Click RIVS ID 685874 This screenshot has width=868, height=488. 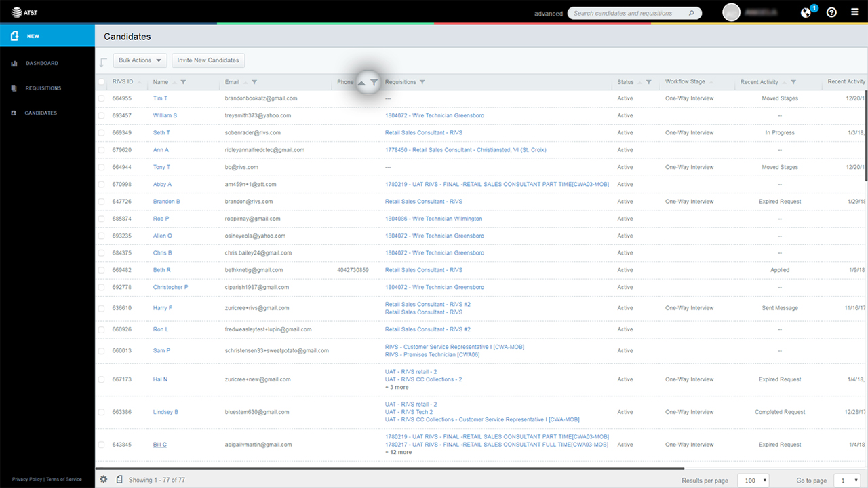tap(122, 219)
